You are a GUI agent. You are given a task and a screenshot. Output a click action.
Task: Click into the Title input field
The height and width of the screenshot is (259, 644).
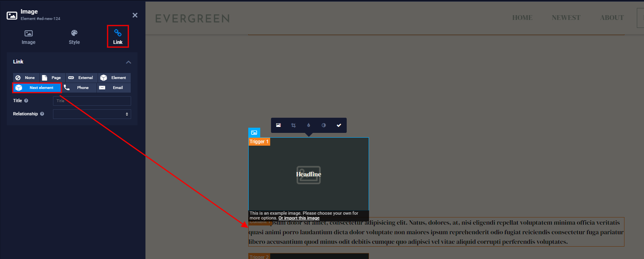(x=92, y=101)
